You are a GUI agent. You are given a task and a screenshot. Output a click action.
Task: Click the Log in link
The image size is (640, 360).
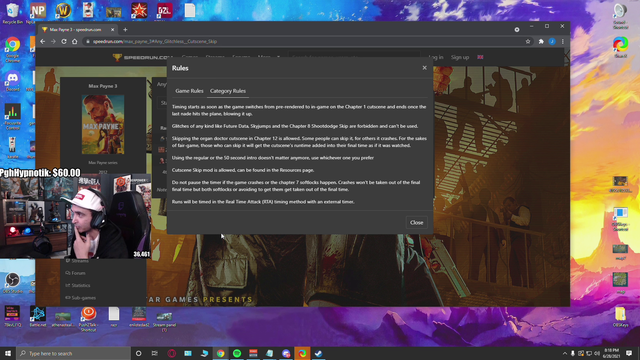click(x=436, y=57)
